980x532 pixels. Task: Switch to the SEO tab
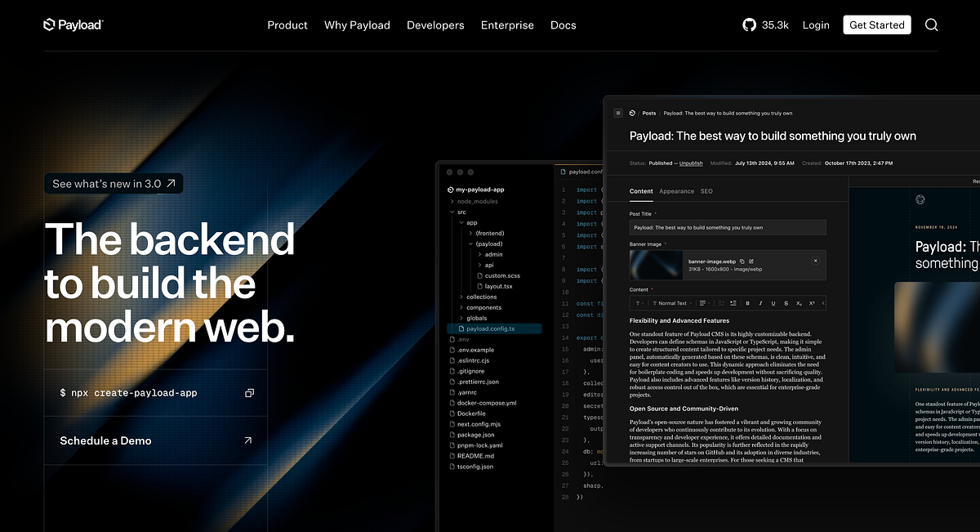click(706, 190)
